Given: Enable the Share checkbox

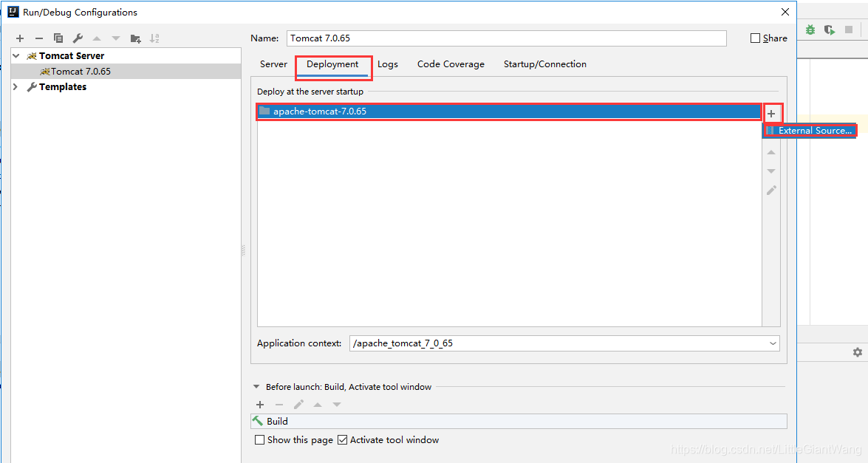Looking at the screenshot, I should [756, 38].
